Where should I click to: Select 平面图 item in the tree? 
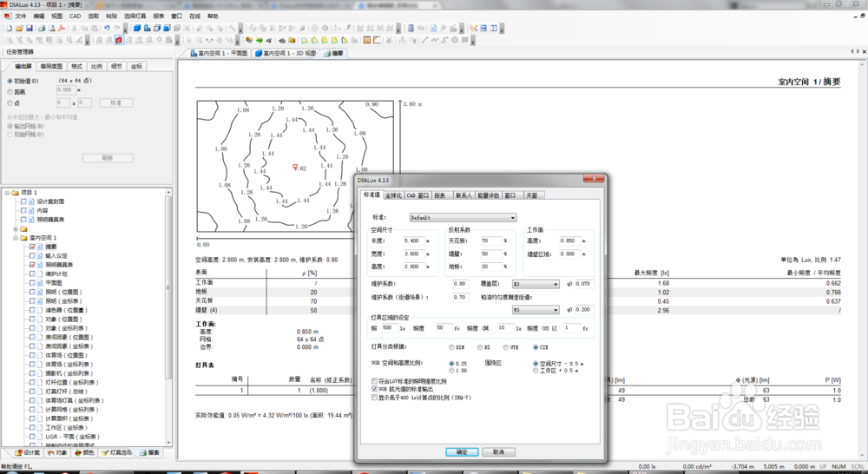(x=53, y=283)
